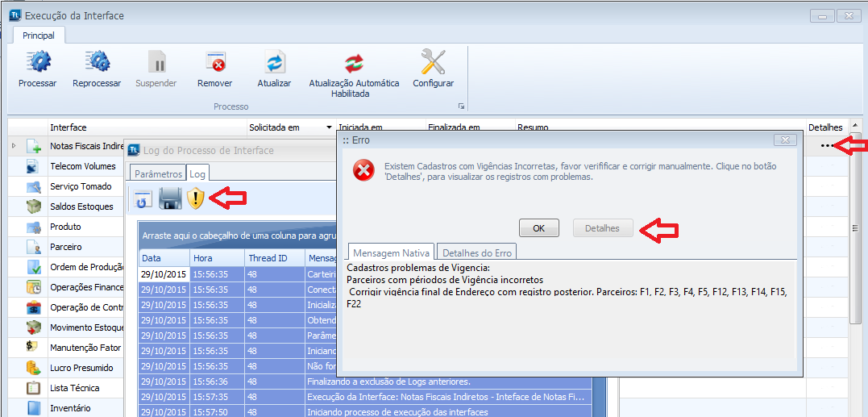
Task: Select the log row at 15:56:36
Action: (x=365, y=382)
